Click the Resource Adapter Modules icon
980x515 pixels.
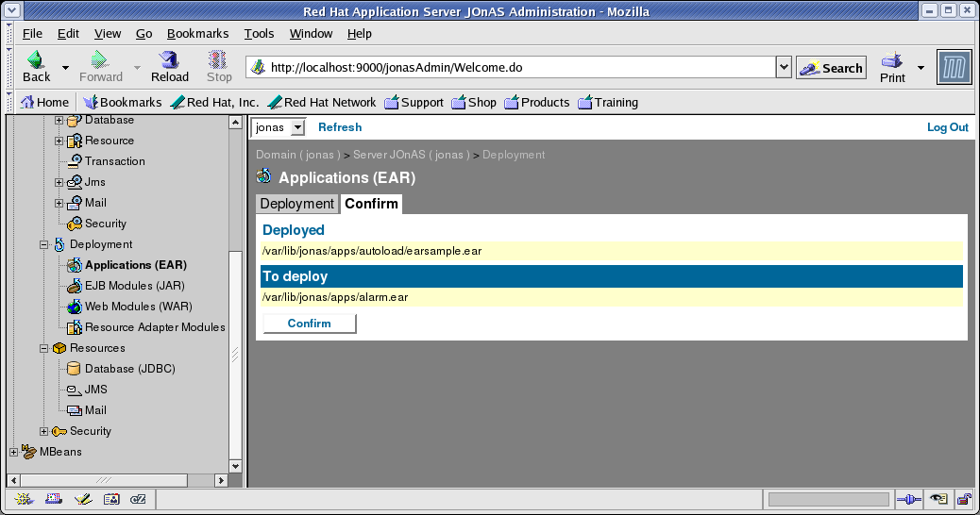[x=75, y=327]
